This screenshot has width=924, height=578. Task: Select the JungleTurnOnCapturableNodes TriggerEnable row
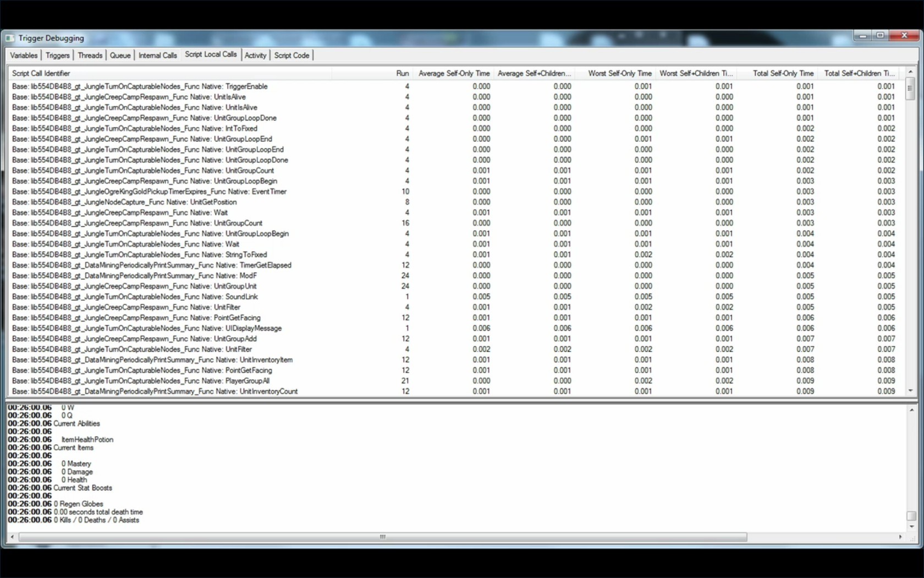[x=454, y=86]
